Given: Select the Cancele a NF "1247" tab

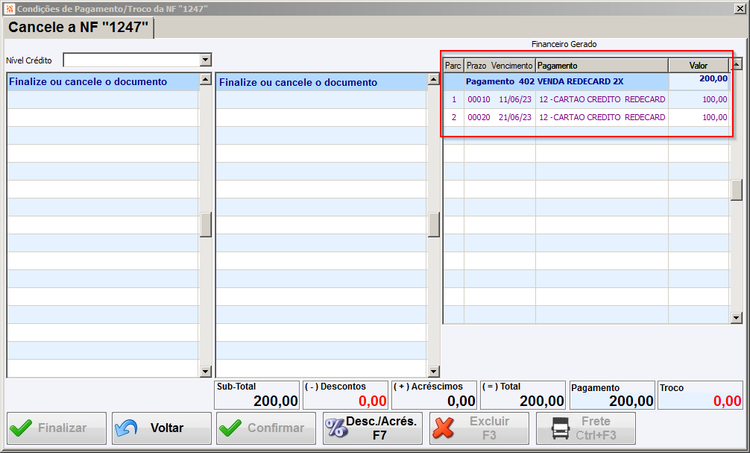Looking at the screenshot, I should (x=78, y=27).
